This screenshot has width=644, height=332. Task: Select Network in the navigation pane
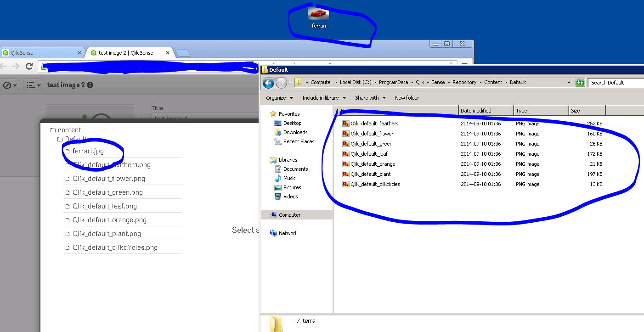[x=288, y=233]
